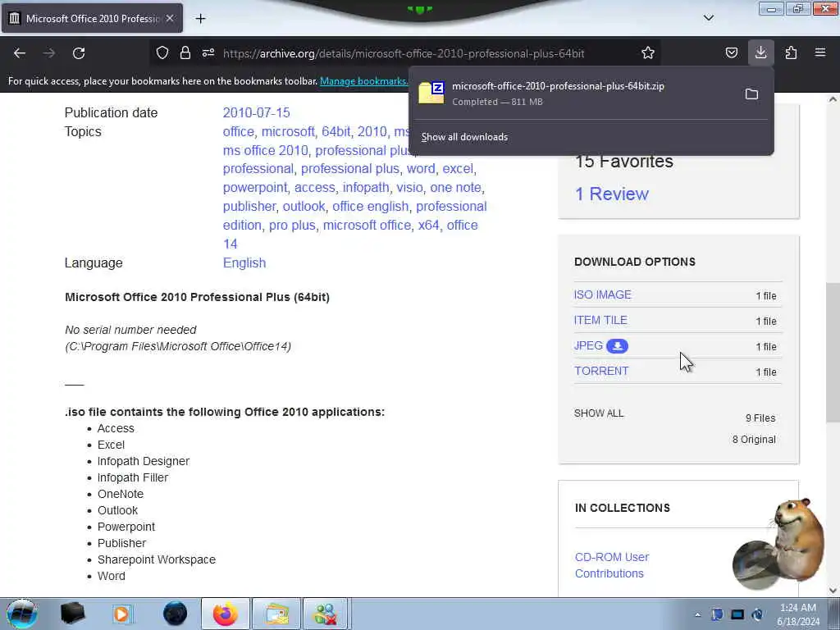Save page to Pocket
The height and width of the screenshot is (630, 840).
coord(731,52)
